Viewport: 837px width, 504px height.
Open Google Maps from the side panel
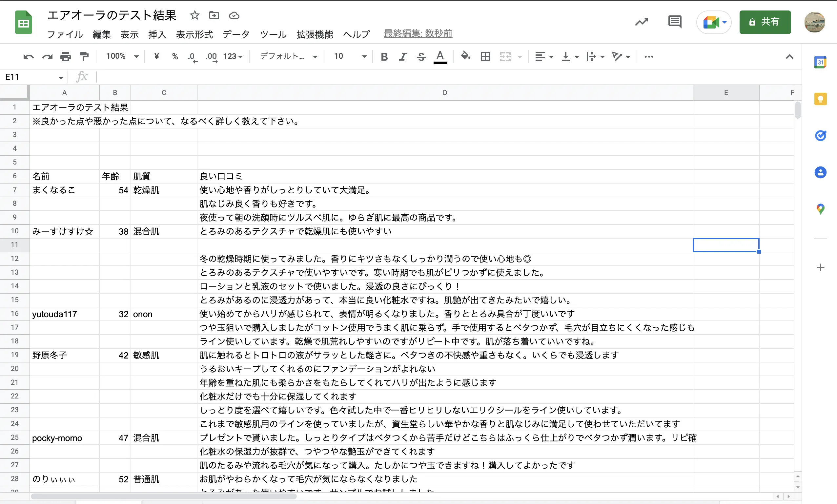(821, 209)
